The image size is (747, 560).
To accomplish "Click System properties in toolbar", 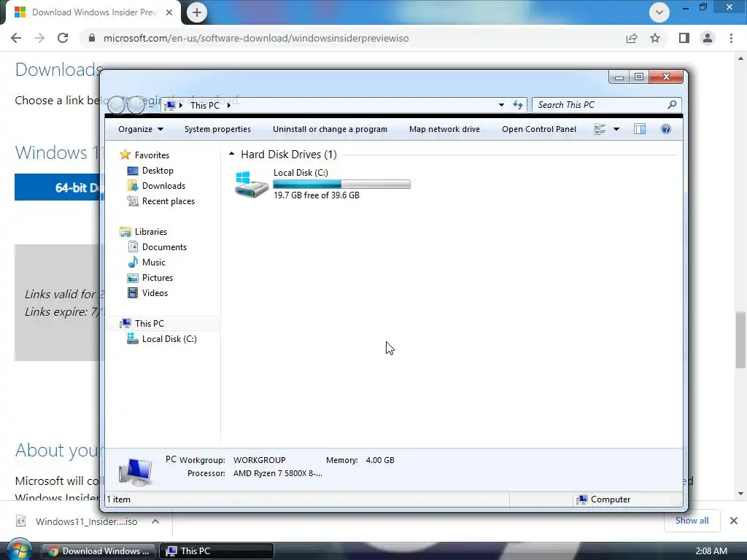I will click(217, 129).
